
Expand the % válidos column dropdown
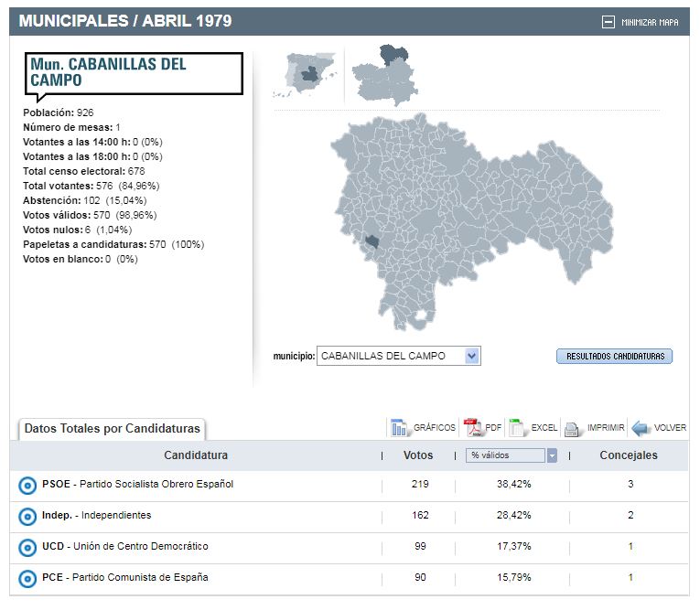point(552,455)
